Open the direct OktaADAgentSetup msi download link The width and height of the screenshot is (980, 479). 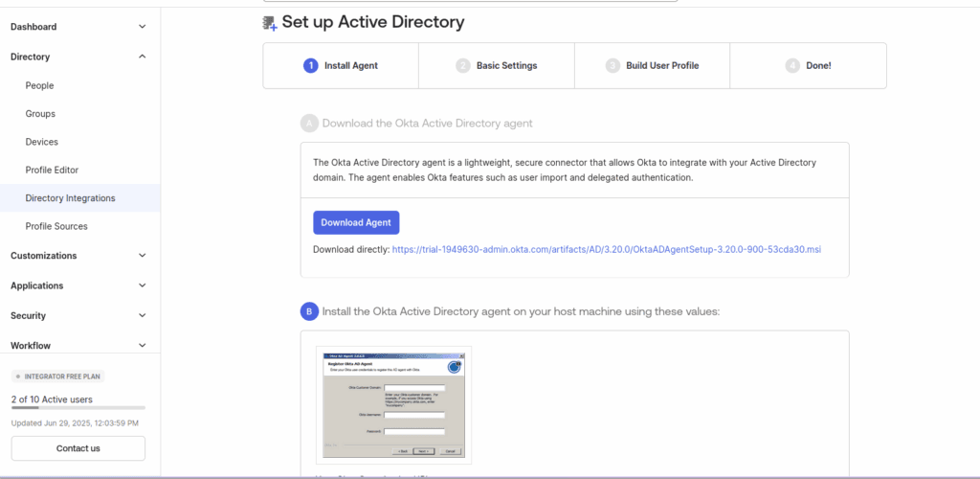pyautogui.click(x=606, y=249)
